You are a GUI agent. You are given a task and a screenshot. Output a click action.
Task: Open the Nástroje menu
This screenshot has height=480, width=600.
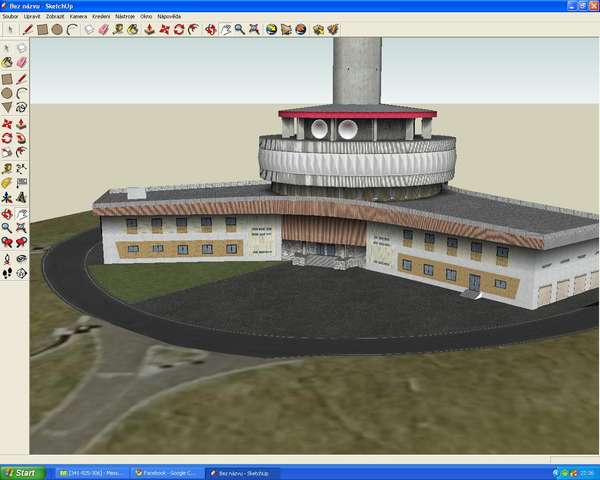click(x=125, y=16)
